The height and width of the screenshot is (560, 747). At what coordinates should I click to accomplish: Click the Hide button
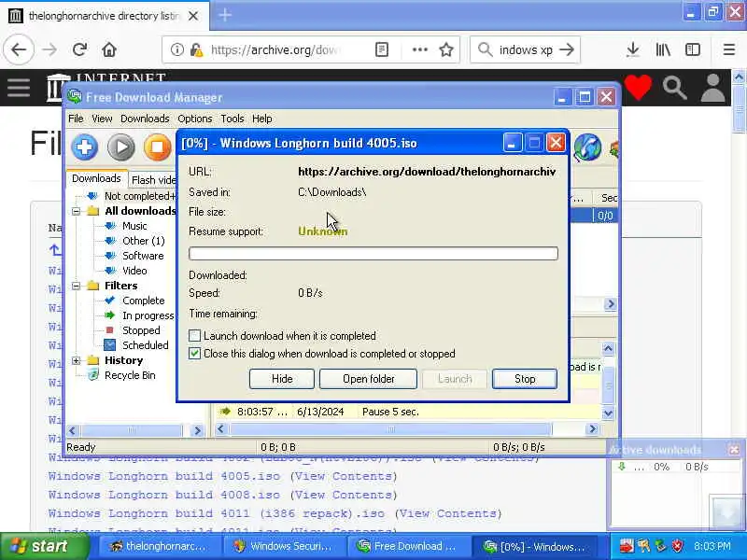[282, 379]
